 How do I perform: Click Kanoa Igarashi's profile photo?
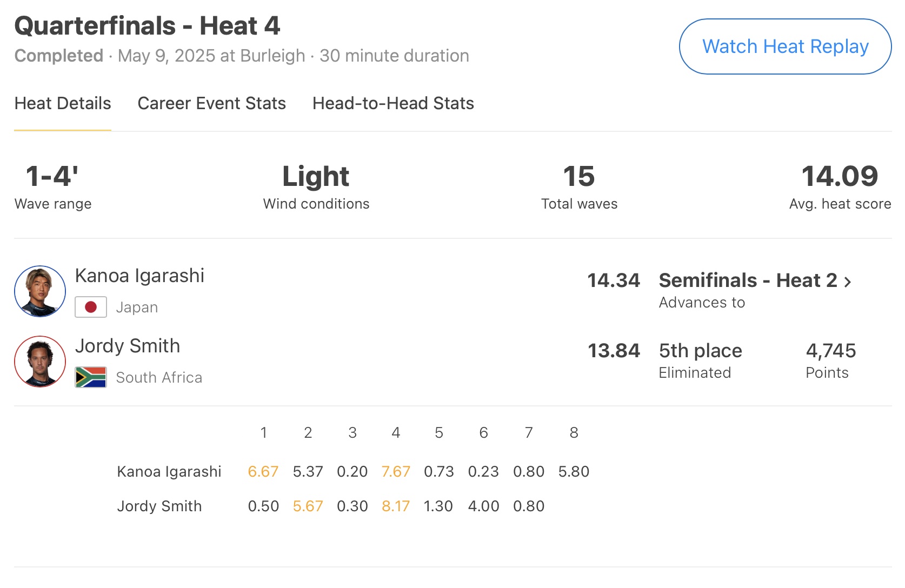40,291
